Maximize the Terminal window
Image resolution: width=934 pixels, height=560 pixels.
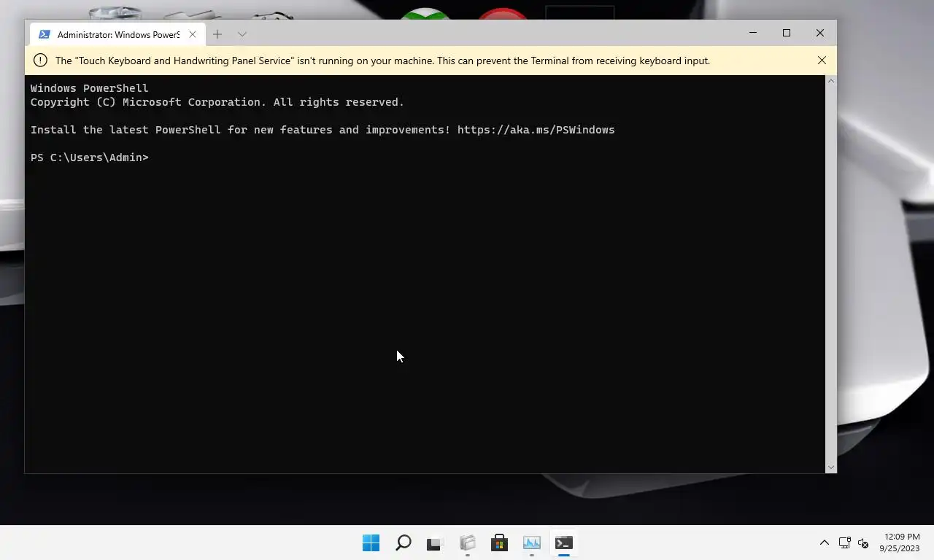tap(787, 33)
